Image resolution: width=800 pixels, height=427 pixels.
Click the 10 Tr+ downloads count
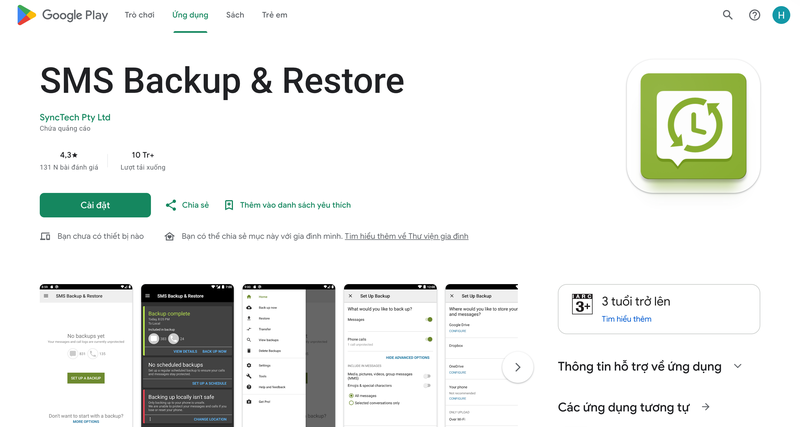pos(143,155)
